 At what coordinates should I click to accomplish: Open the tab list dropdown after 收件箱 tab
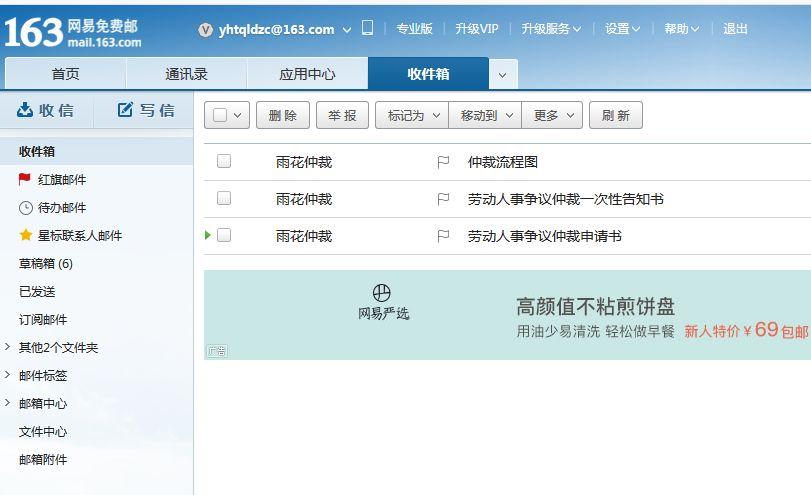pyautogui.click(x=503, y=75)
